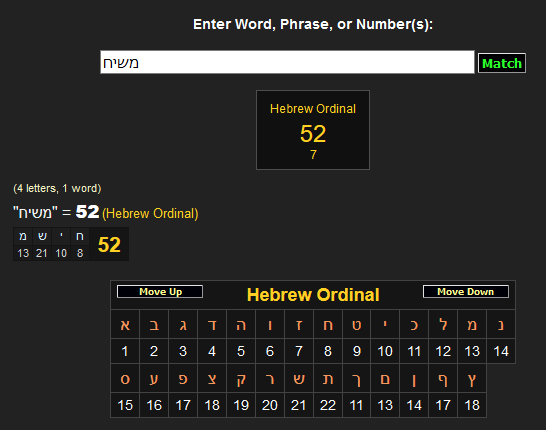Click letter ח in the word breakdown
The height and width of the screenshot is (430, 546).
80,236
